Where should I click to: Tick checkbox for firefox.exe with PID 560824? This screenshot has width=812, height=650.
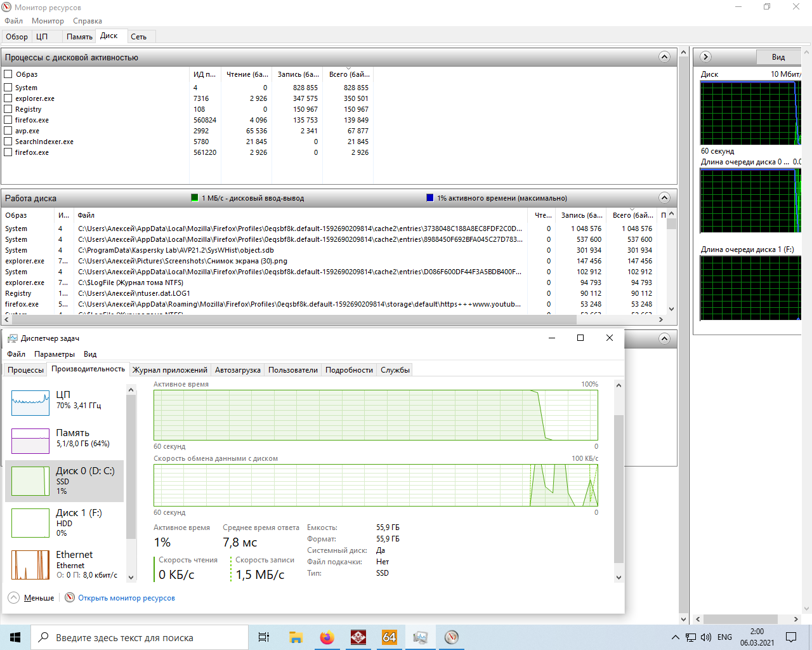coord(8,120)
